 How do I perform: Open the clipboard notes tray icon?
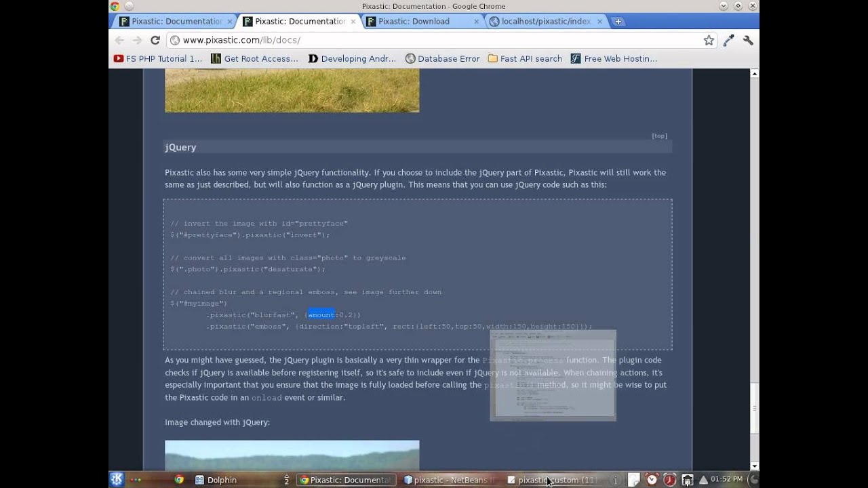633,480
